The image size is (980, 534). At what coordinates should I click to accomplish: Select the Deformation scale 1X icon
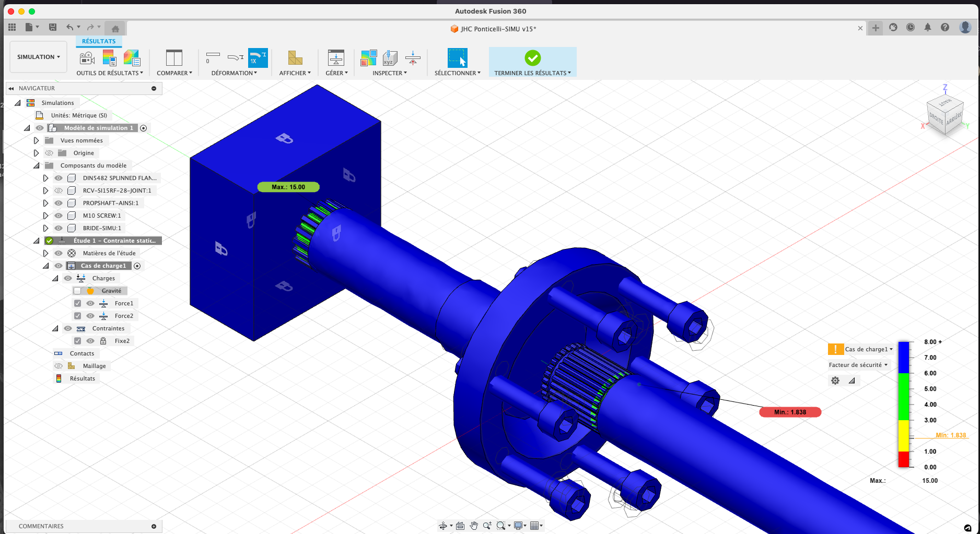pos(258,58)
